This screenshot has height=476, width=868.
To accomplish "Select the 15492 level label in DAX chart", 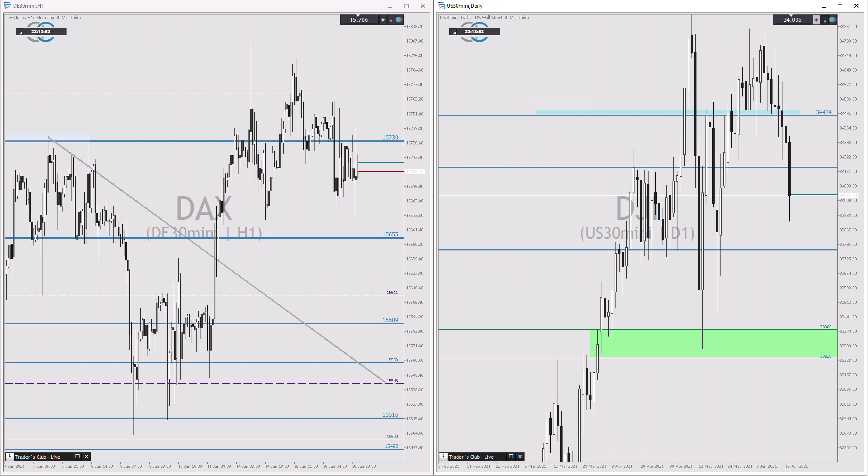I will [x=391, y=446].
